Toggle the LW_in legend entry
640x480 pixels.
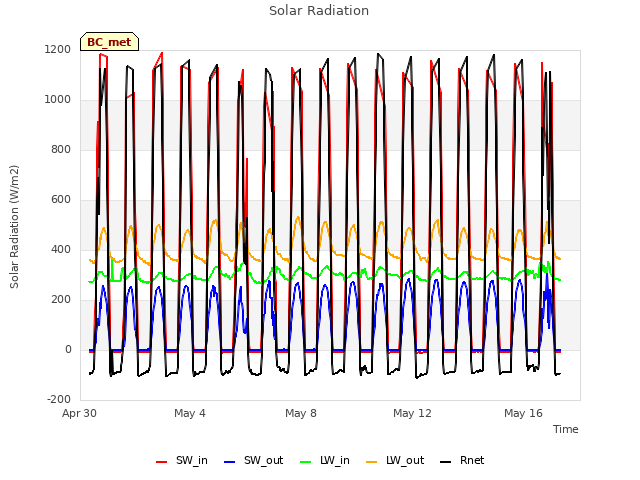coord(325,460)
